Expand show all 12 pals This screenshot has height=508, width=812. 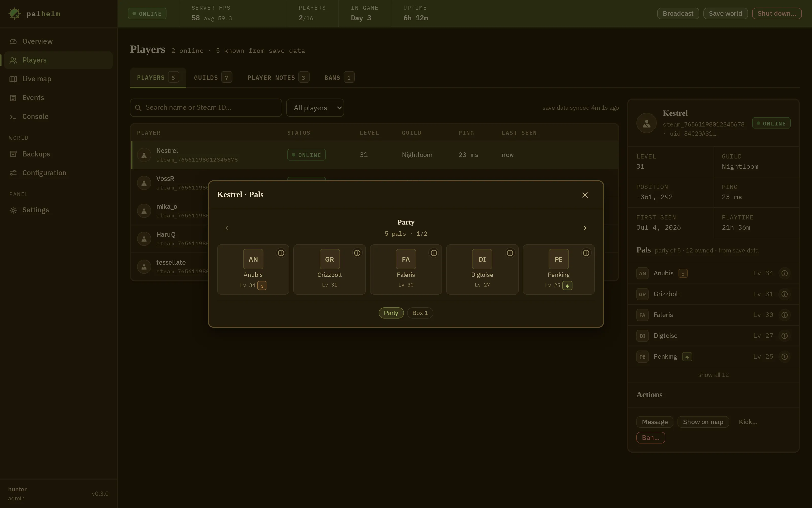click(x=713, y=375)
